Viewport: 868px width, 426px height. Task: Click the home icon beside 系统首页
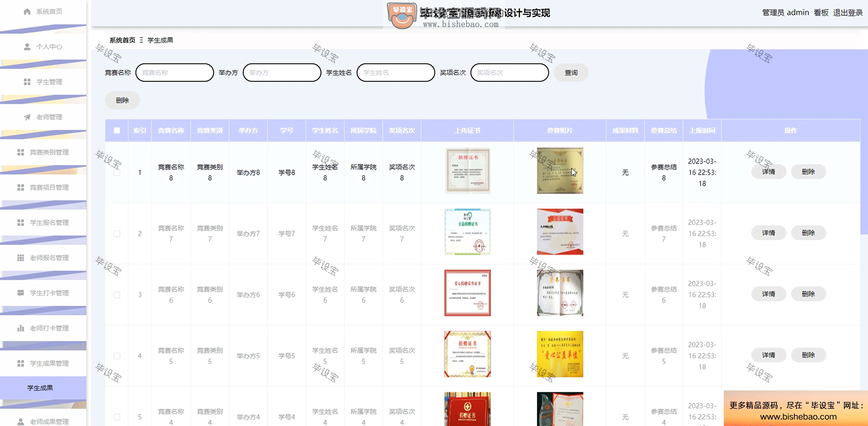coord(27,12)
